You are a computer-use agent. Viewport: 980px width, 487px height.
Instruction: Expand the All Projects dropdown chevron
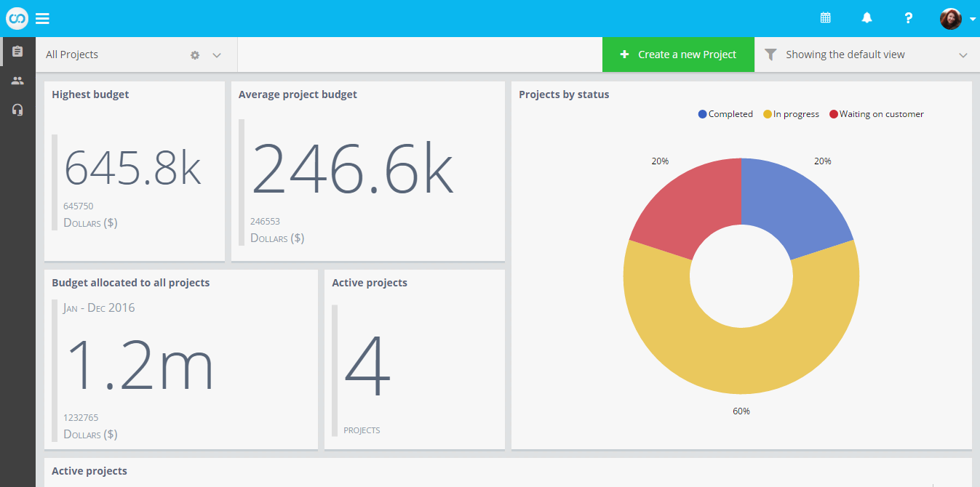pos(217,55)
